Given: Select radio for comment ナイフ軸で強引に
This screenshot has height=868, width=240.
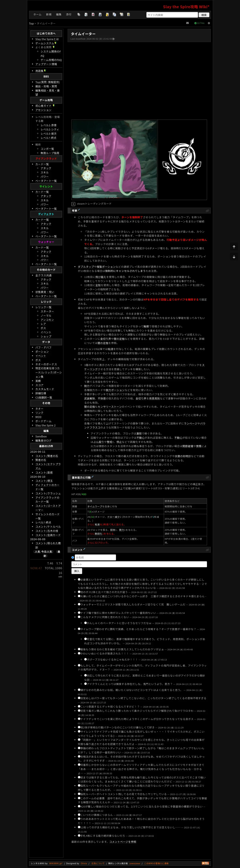Looking at the screenshot, I should coord(79,613).
